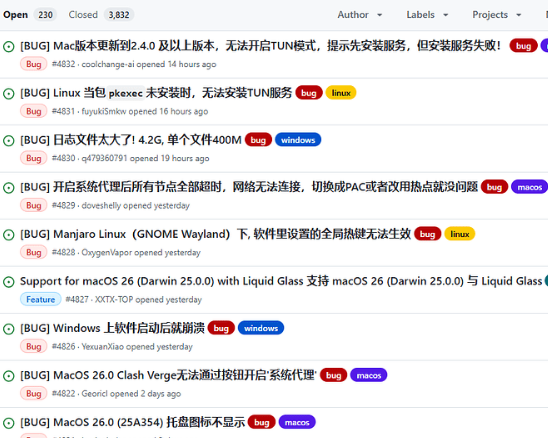Filter by macos label on Clash Verge 系统代理 issue

point(369,375)
